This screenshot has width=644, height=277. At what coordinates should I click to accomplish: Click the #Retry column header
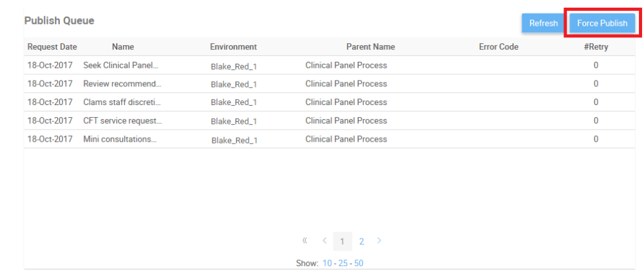tap(596, 47)
